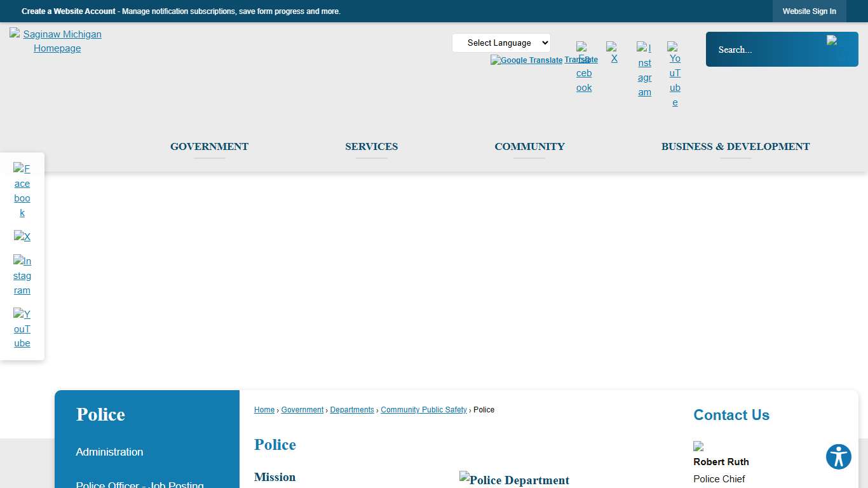Click the search submit icon
The width and height of the screenshot is (868, 488).
point(833,41)
